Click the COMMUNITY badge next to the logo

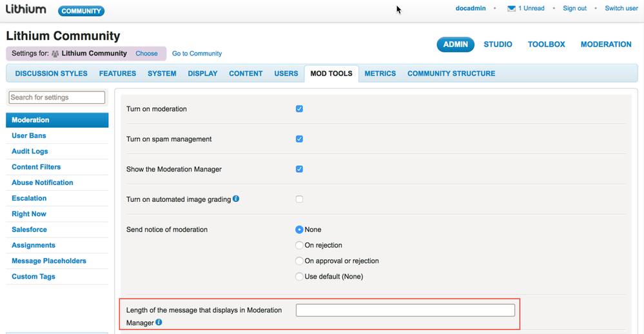click(81, 11)
